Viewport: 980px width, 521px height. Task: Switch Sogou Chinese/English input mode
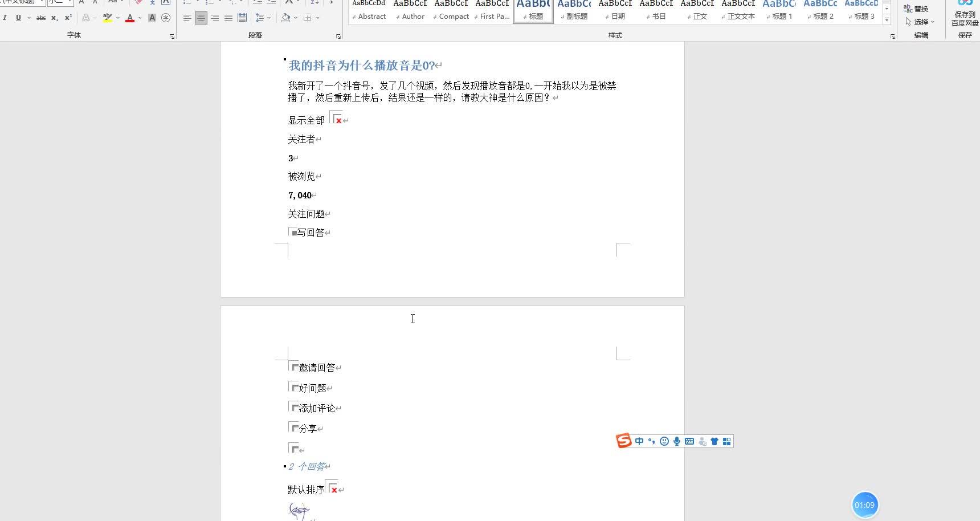pos(639,441)
